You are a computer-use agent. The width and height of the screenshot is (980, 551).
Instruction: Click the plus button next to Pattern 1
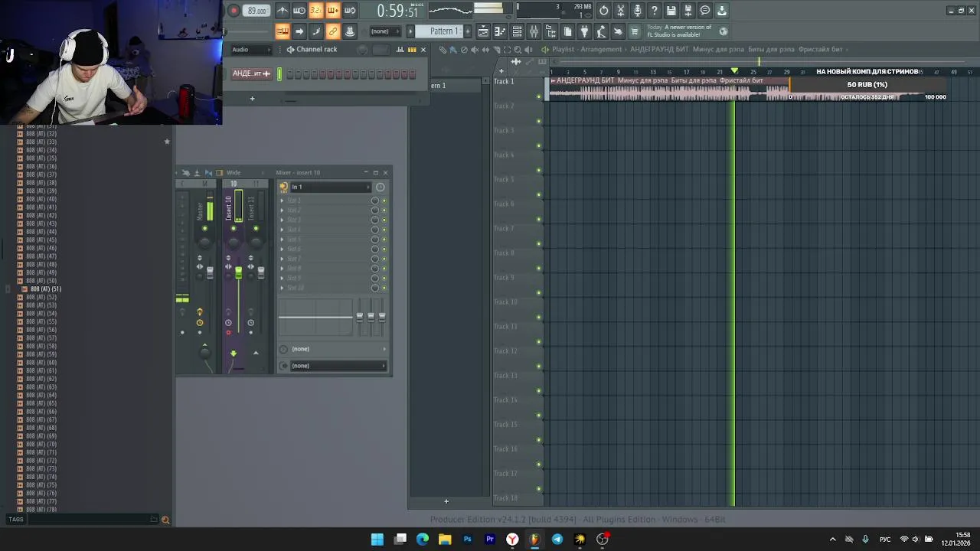point(468,31)
